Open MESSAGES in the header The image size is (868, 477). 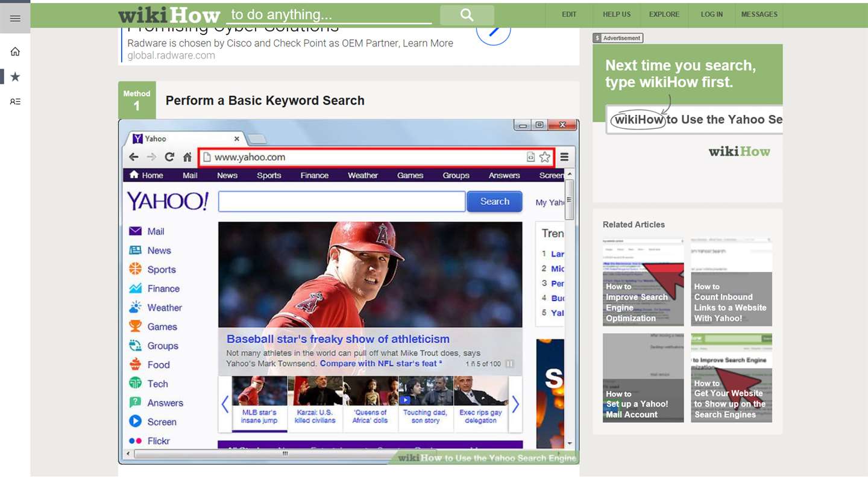tap(759, 14)
